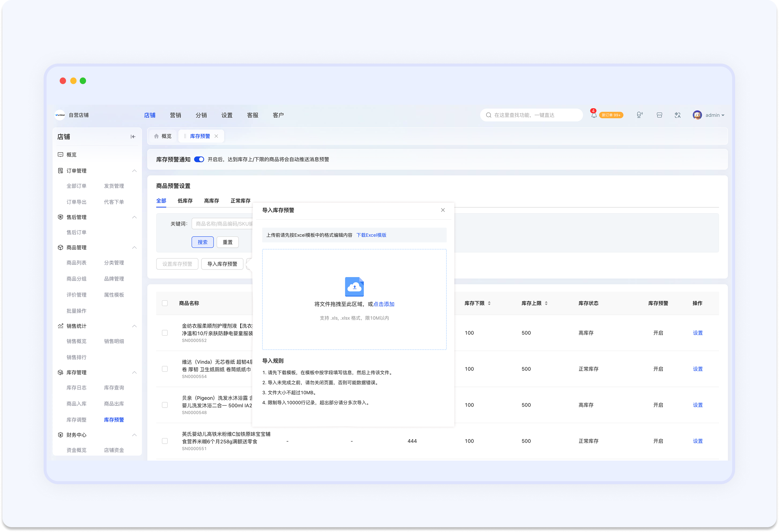Close the import dialog with X
The height and width of the screenshot is (532, 779).
(x=443, y=210)
